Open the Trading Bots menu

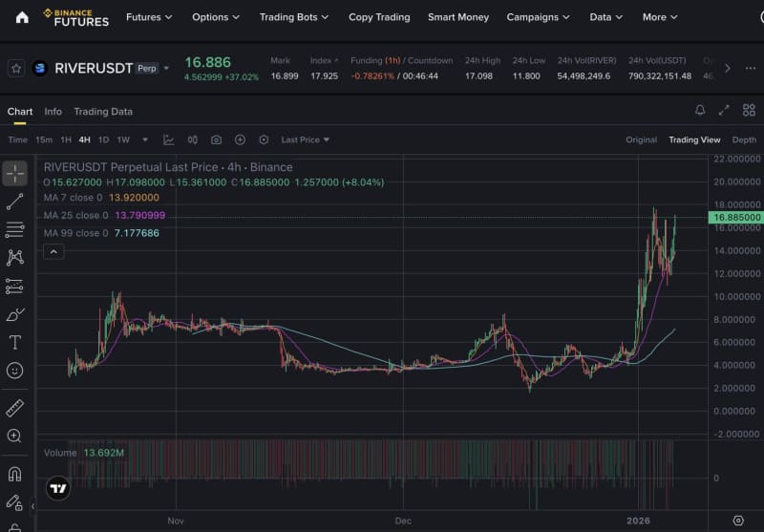coord(294,17)
